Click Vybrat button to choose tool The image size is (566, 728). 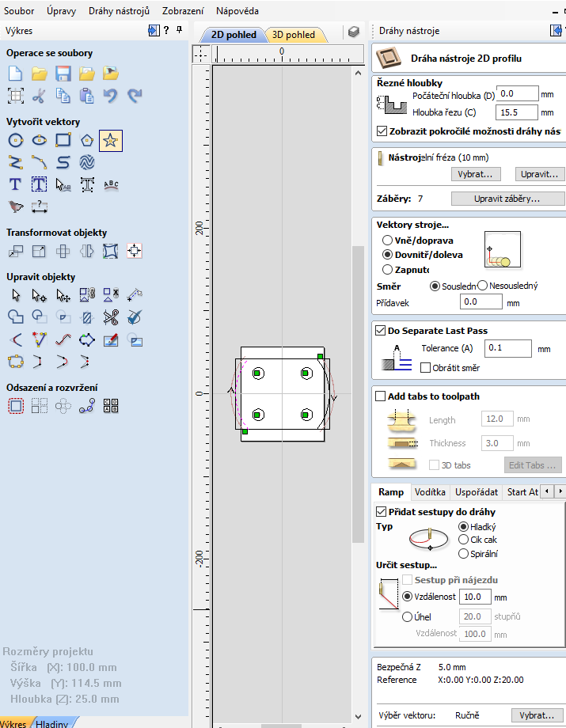point(475,174)
